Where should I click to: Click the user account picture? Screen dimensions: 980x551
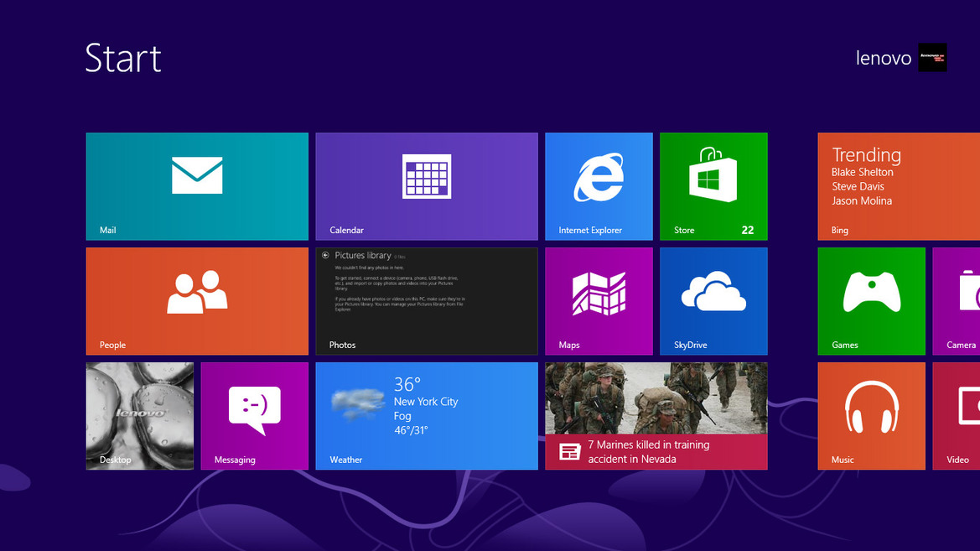pyautogui.click(x=932, y=57)
